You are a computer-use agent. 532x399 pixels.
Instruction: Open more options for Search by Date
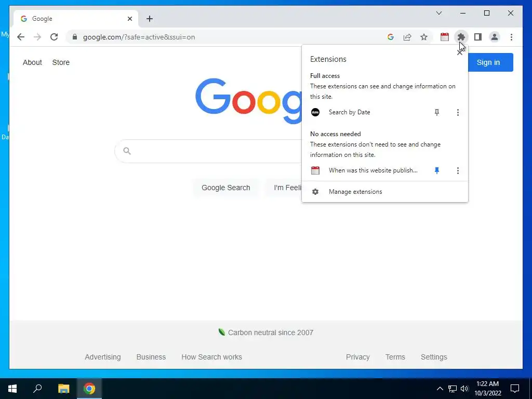click(458, 112)
